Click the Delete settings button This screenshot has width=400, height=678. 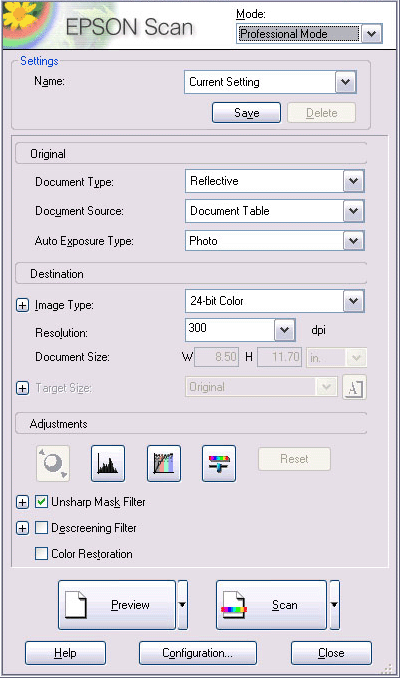click(x=322, y=113)
